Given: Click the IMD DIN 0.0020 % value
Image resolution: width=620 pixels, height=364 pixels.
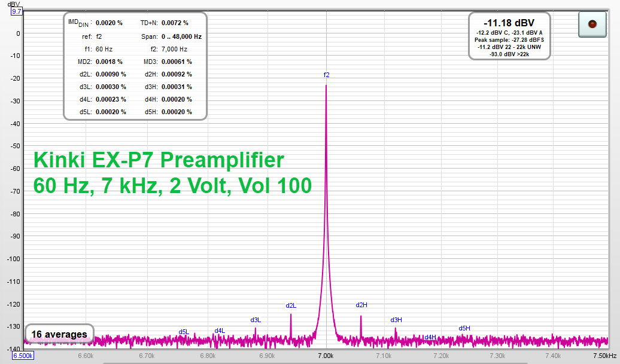Looking at the screenshot, I should [109, 23].
